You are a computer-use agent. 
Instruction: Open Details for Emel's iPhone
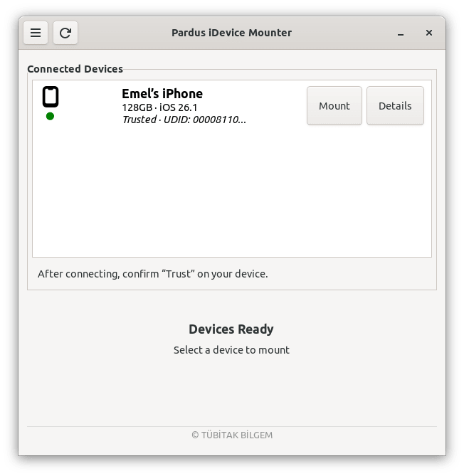pos(395,106)
